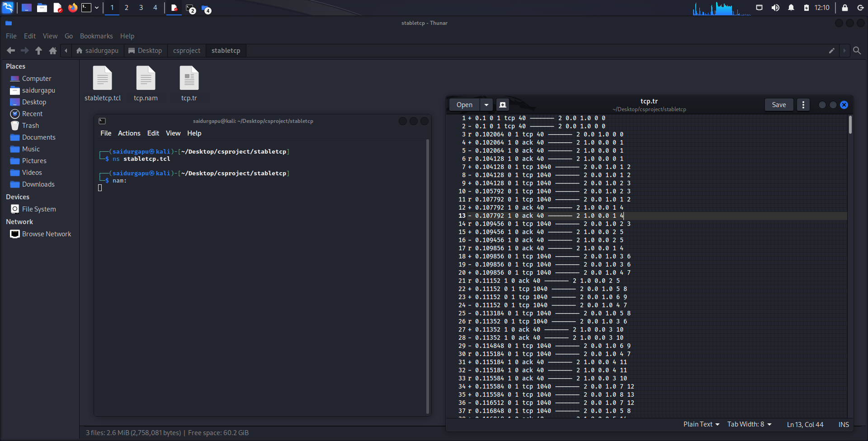Go up one directory in Thunar
Viewport: 868px width, 441px height.
coord(38,51)
